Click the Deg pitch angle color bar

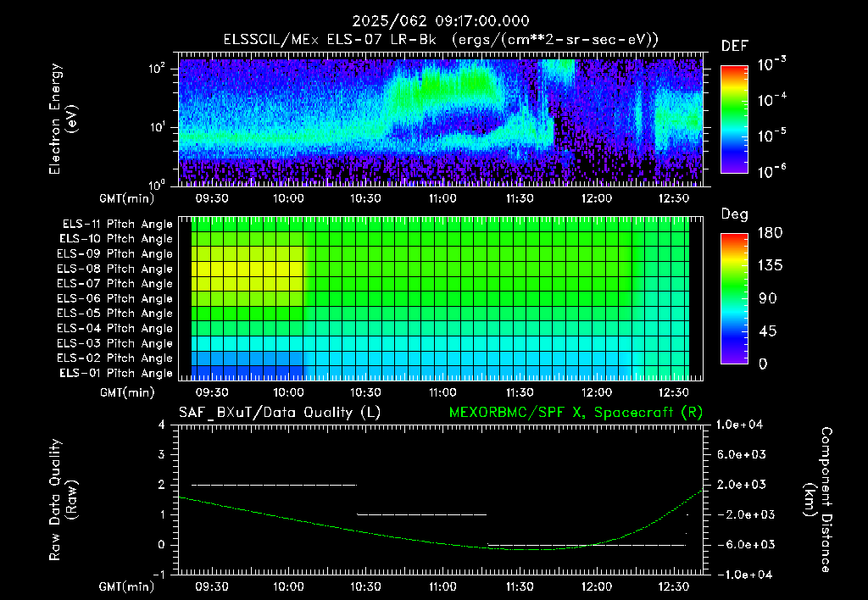click(x=734, y=299)
